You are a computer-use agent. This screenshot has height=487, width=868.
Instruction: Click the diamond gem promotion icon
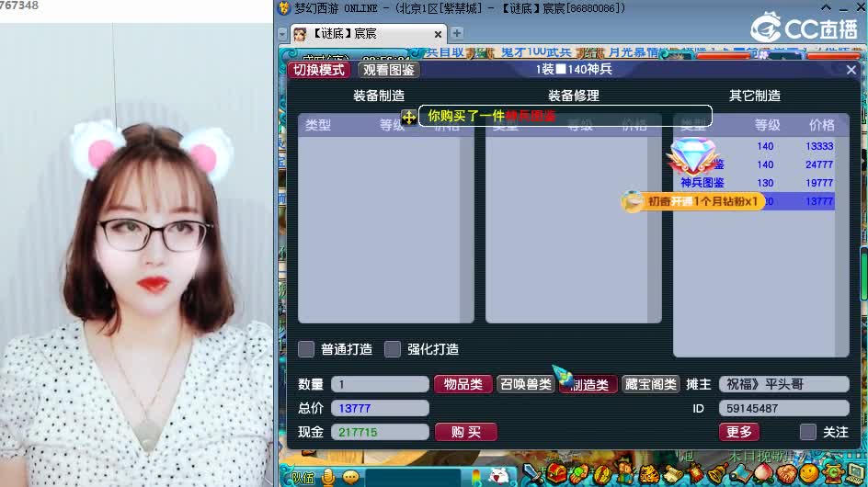click(692, 156)
